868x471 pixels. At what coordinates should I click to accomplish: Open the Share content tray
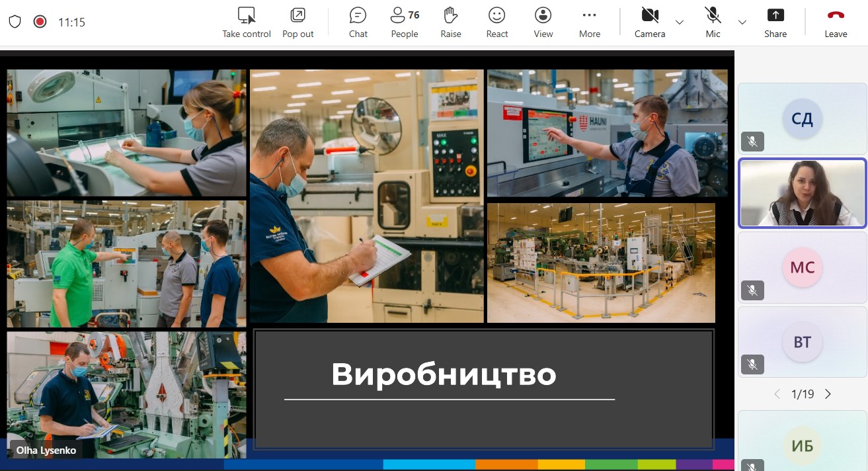(775, 22)
